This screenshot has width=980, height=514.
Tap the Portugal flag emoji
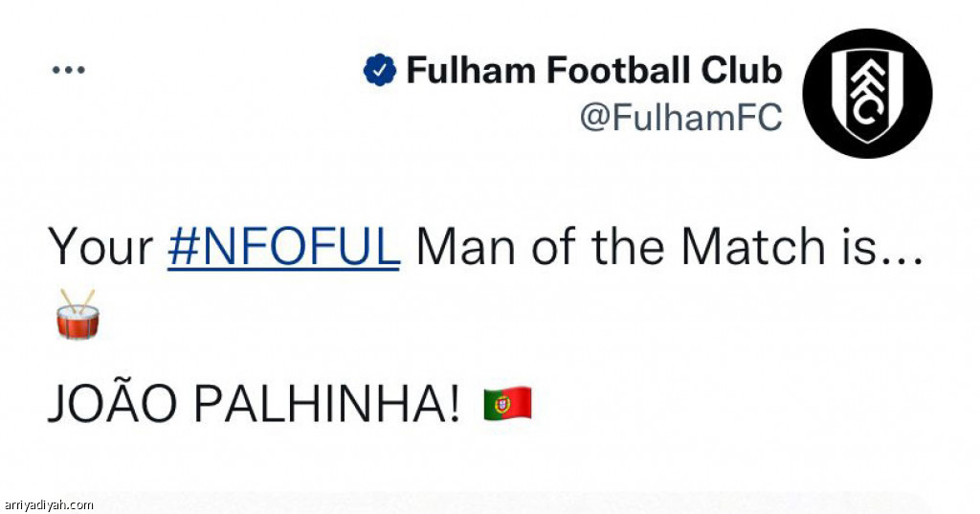507,403
